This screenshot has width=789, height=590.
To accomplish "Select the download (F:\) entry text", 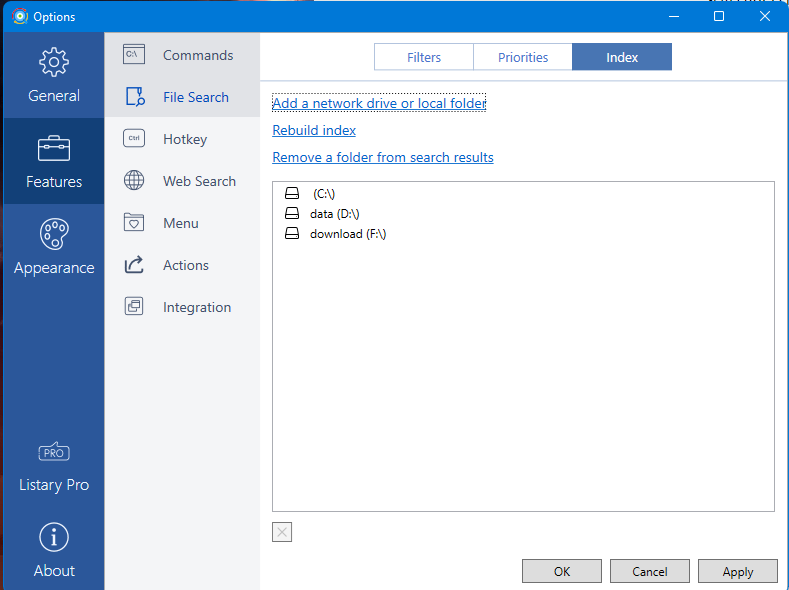I will (348, 234).
